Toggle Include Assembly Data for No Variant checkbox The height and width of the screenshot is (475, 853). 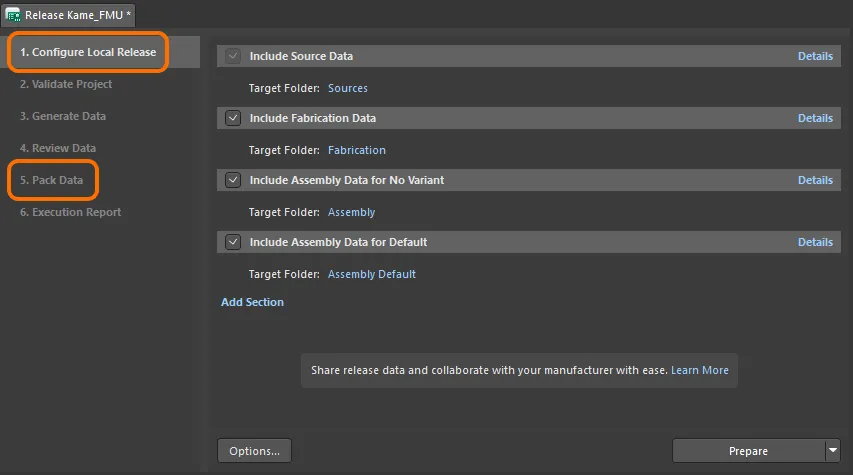(234, 181)
